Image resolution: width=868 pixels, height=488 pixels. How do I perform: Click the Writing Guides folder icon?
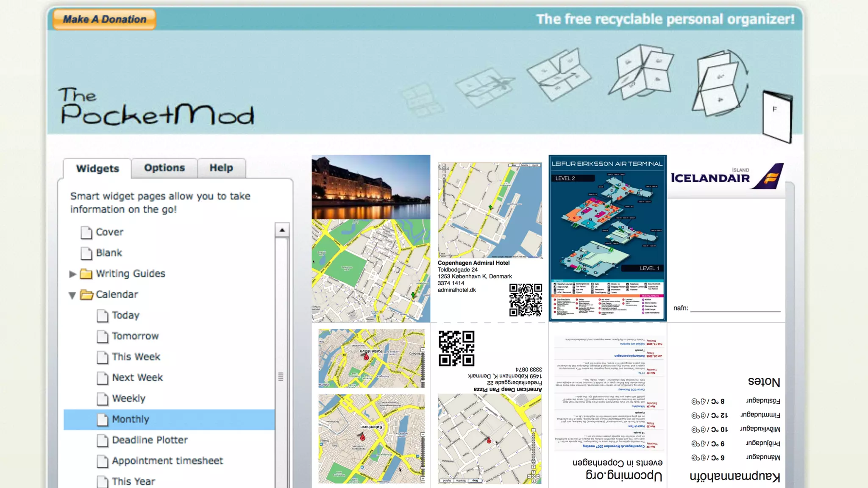(x=86, y=274)
